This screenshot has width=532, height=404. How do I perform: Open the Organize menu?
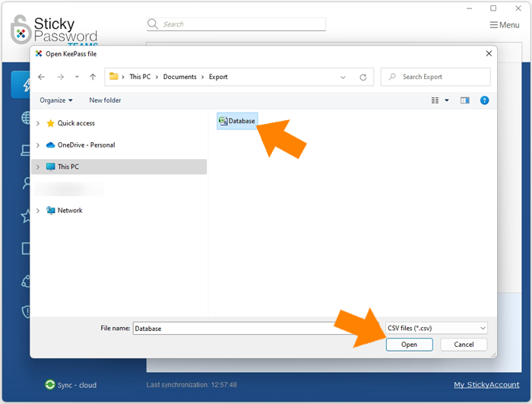point(56,100)
